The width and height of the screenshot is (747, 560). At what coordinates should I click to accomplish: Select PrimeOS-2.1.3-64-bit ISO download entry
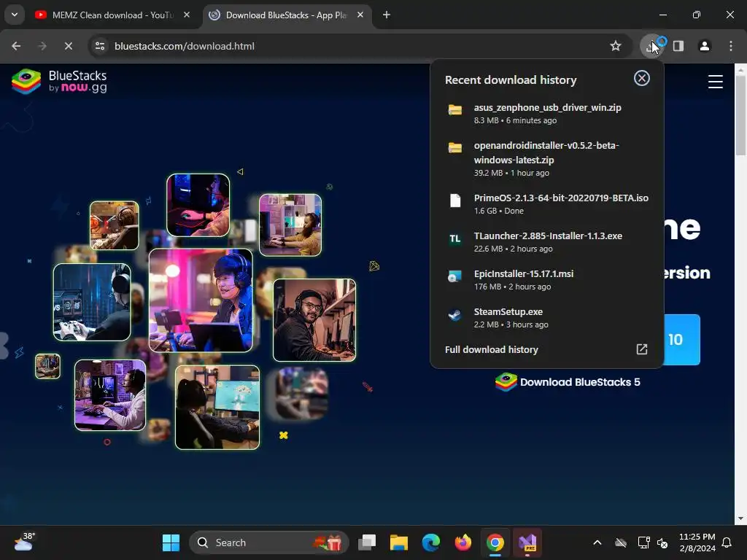(x=547, y=204)
